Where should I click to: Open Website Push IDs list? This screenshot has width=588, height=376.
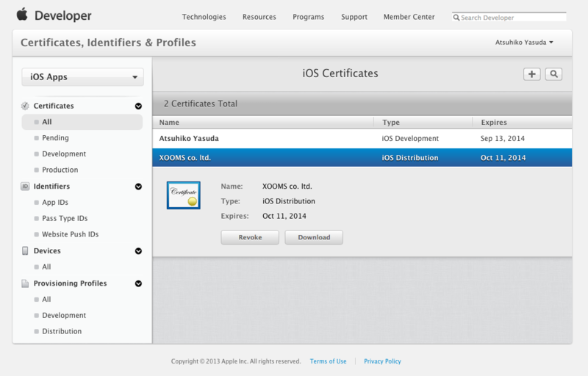tap(70, 234)
